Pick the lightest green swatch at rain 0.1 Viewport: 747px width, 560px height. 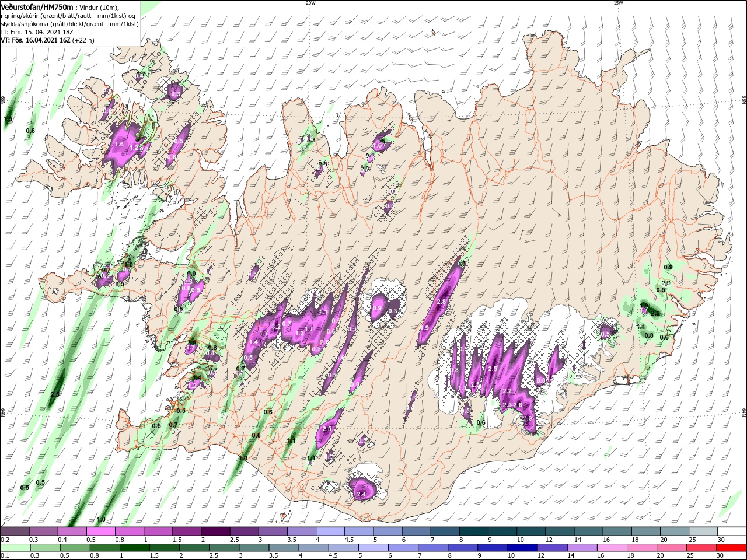tap(15, 548)
